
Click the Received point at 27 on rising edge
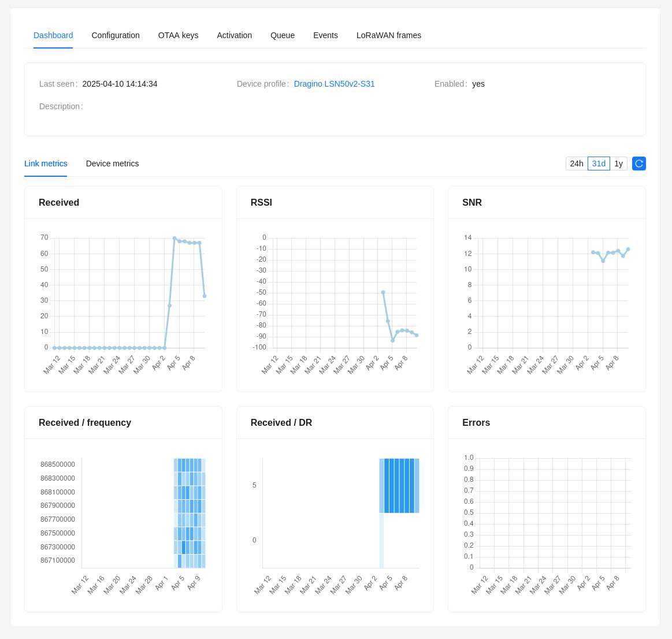click(x=170, y=306)
